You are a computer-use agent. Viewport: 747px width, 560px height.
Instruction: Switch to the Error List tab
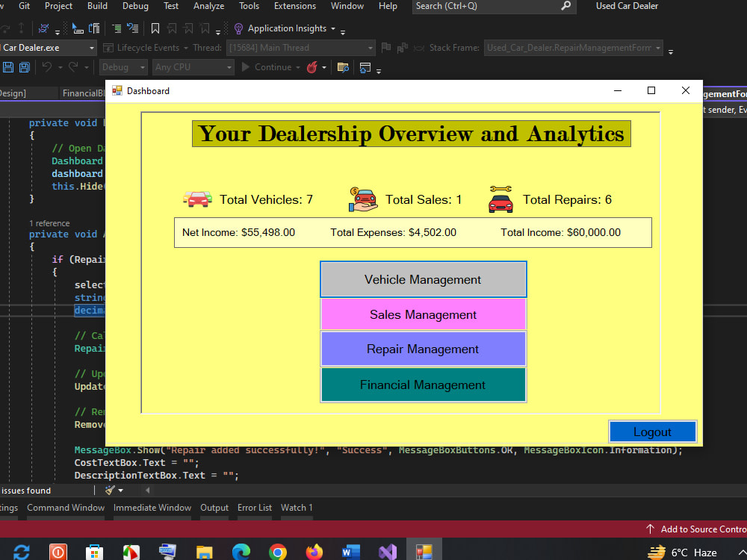254,508
